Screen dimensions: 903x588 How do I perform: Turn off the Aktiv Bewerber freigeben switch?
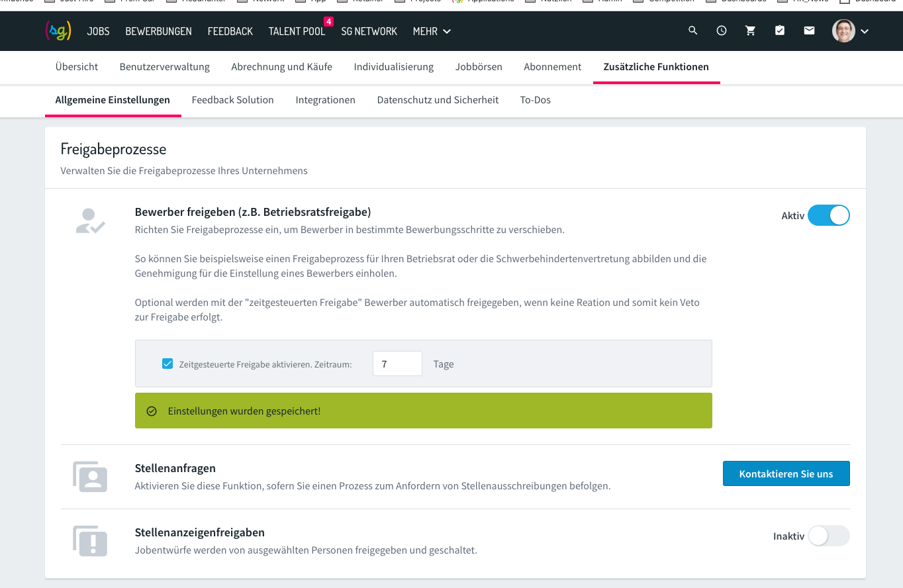(x=828, y=216)
